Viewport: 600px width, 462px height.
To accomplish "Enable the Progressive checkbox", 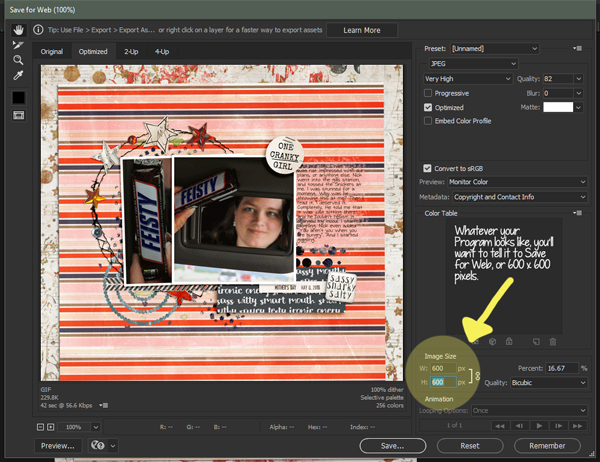I will click(x=428, y=93).
